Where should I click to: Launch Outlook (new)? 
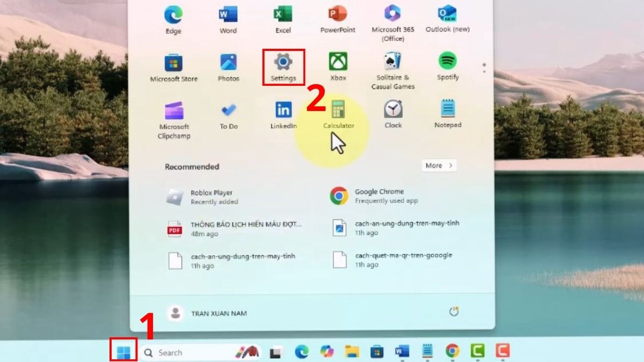[x=447, y=16]
